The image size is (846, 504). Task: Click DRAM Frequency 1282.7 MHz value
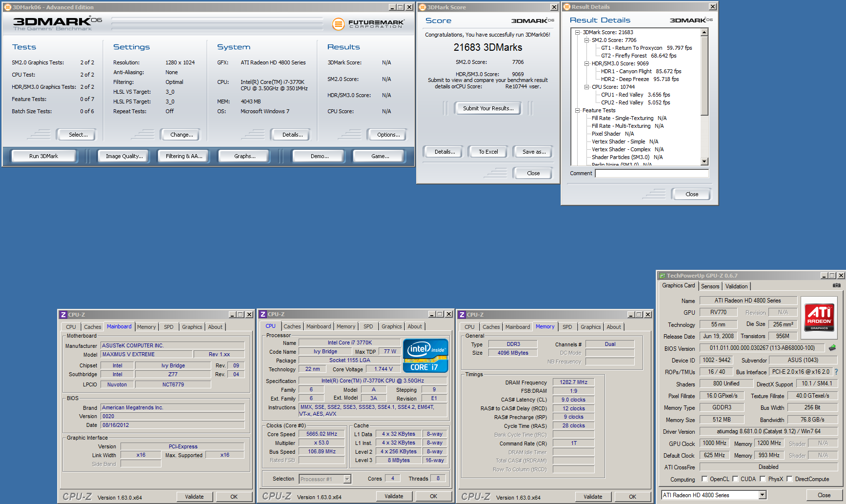click(x=573, y=382)
